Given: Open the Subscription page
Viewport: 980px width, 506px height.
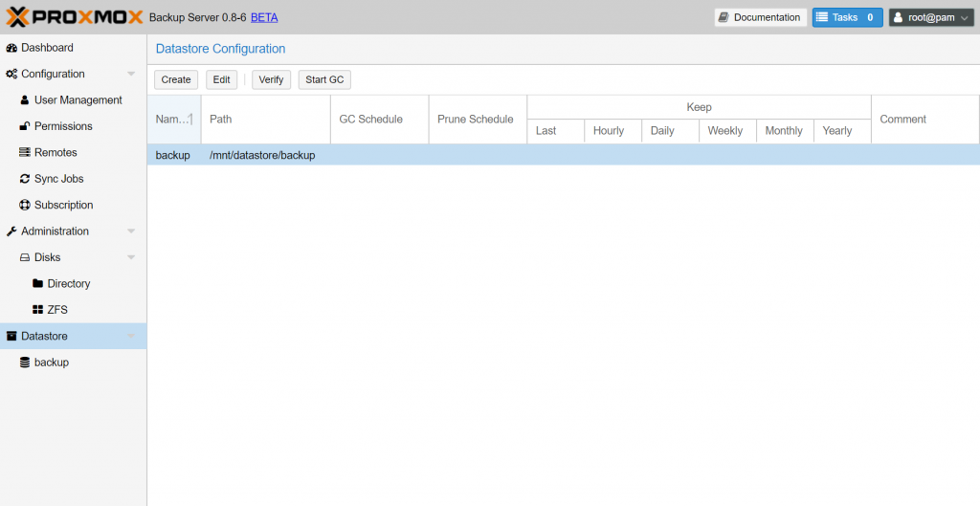Looking at the screenshot, I should (x=73, y=205).
